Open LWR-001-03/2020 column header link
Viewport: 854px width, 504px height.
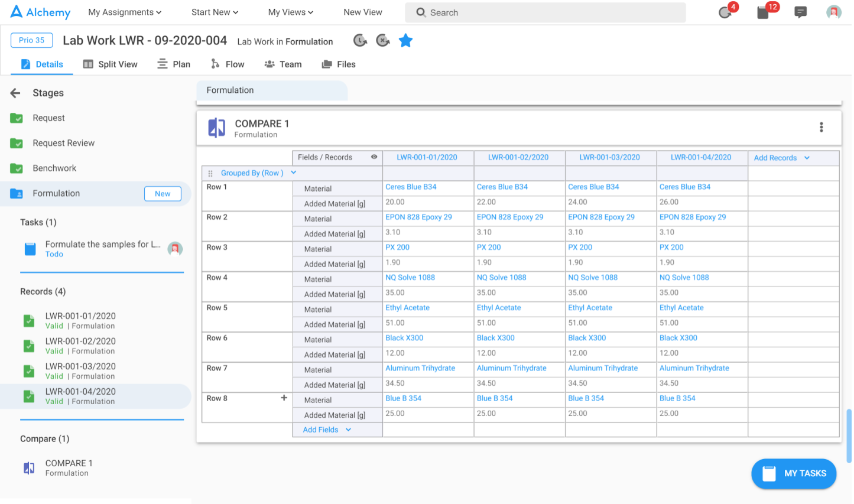609,157
